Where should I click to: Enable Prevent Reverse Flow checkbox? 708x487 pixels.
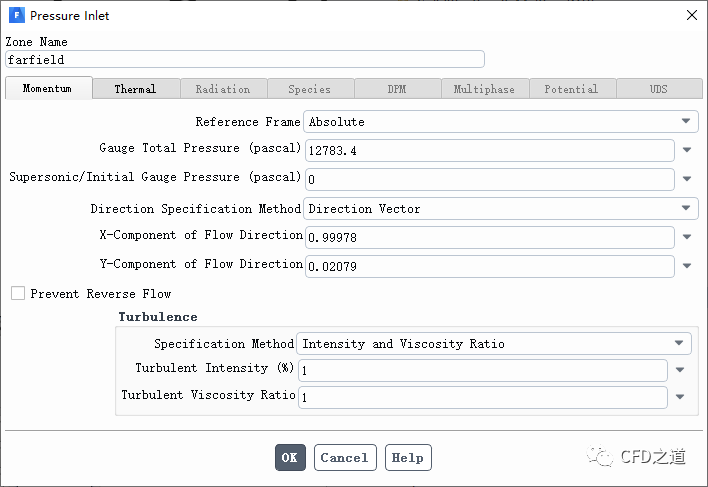click(x=18, y=294)
